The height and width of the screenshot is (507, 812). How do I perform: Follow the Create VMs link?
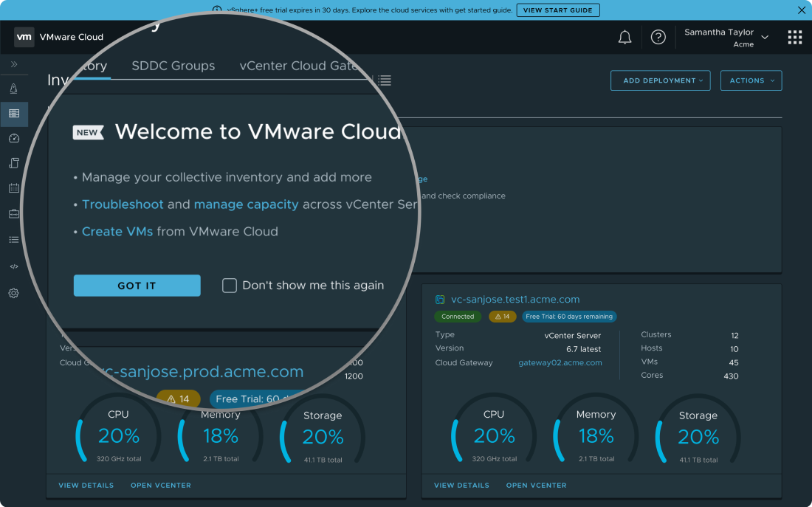[x=117, y=232]
